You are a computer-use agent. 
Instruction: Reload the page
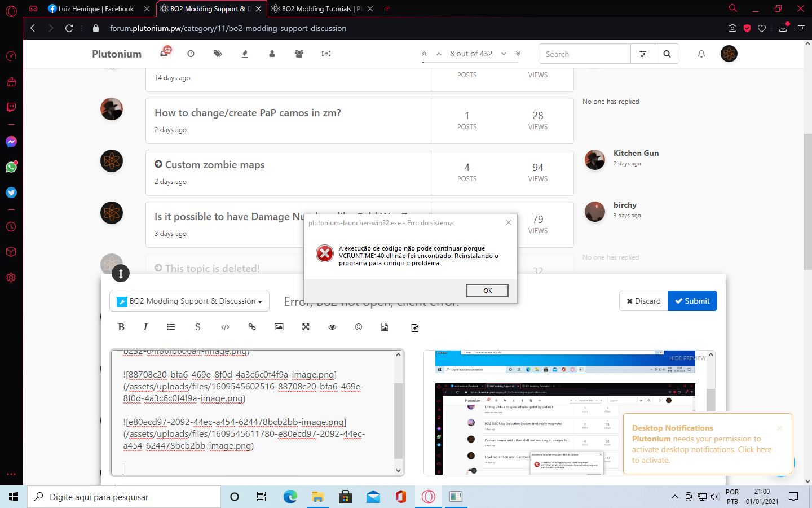point(69,28)
